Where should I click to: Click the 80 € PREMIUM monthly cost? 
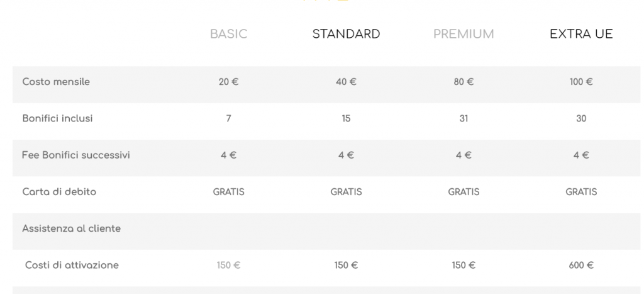pos(464,82)
